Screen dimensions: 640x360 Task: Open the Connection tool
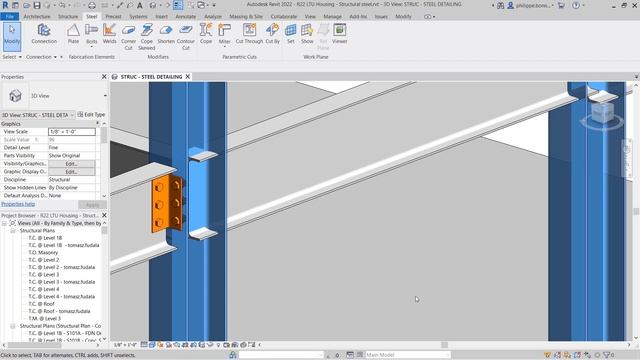click(44, 34)
